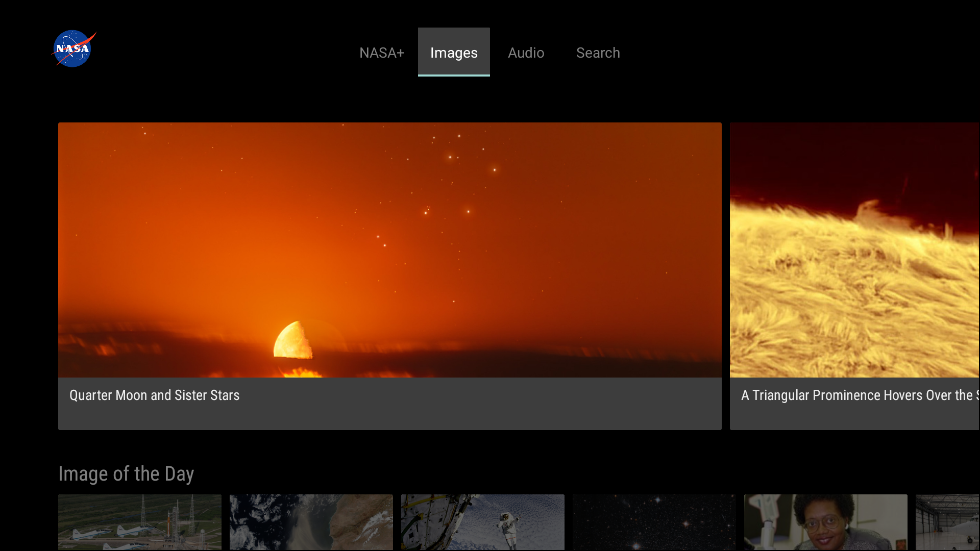The height and width of the screenshot is (551, 980).
Task: Open the aircraft hangar thumbnail
Action: (947, 522)
